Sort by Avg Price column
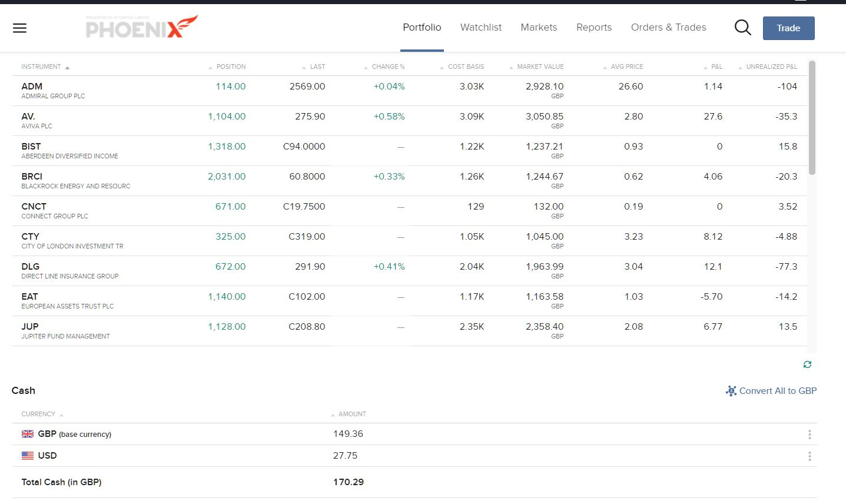This screenshot has width=846, height=504. click(x=623, y=67)
